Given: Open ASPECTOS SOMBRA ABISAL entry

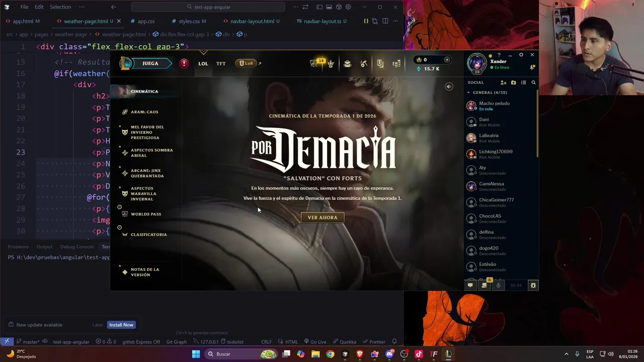Looking at the screenshot, I should pos(151,152).
